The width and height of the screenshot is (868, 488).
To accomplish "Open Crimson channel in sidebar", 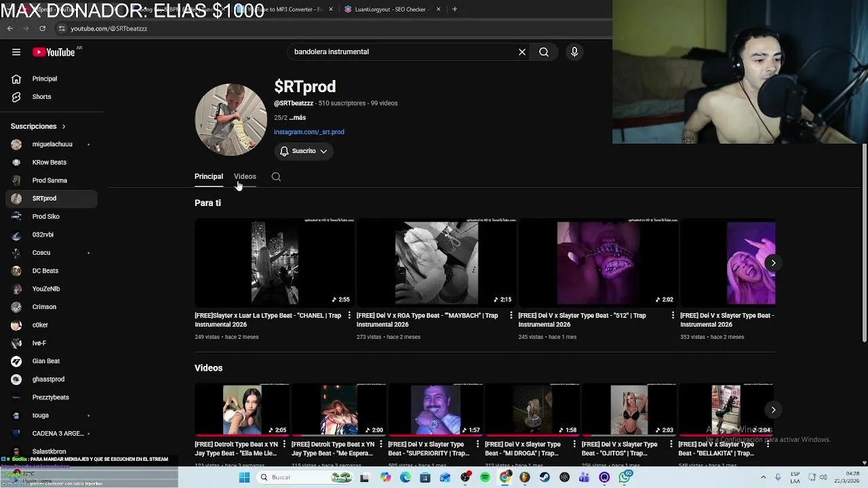I will coord(52,307).
